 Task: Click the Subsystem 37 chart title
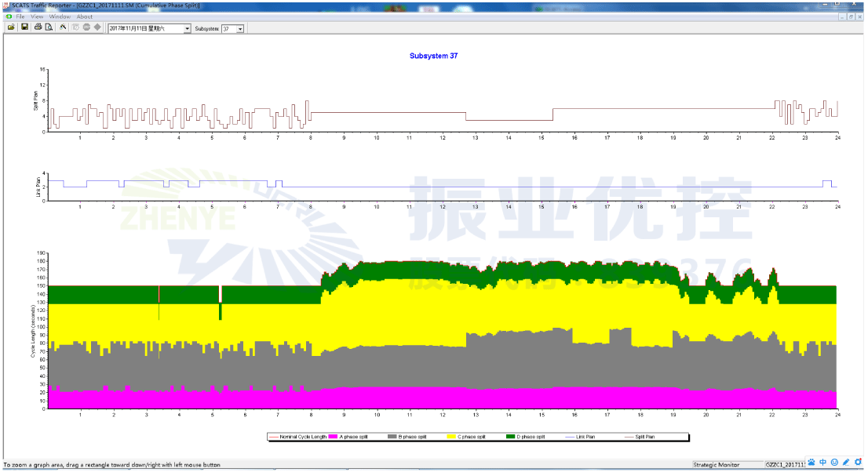(433, 56)
